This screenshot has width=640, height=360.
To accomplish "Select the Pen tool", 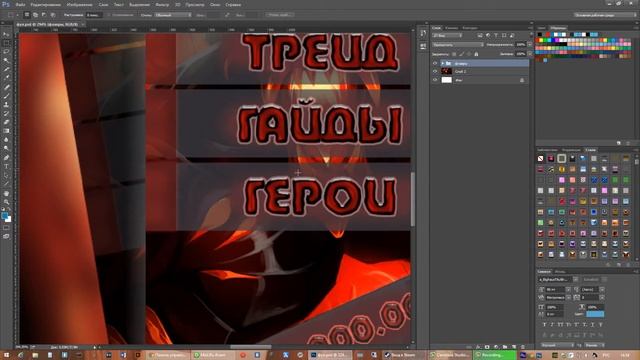I will (x=6, y=158).
